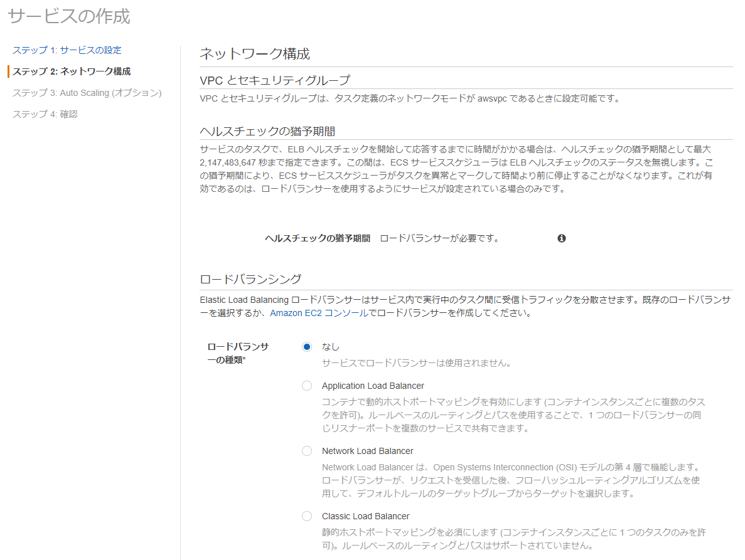Click the ネットワーク構成 section heading
The height and width of the screenshot is (560, 745).
pyautogui.click(x=255, y=54)
